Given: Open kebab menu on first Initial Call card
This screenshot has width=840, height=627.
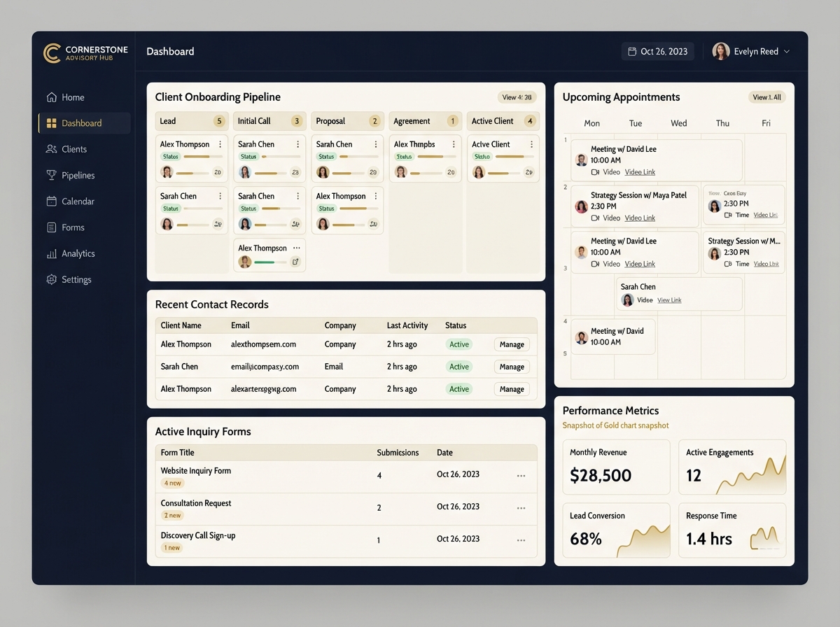Looking at the screenshot, I should pyautogui.click(x=297, y=144).
